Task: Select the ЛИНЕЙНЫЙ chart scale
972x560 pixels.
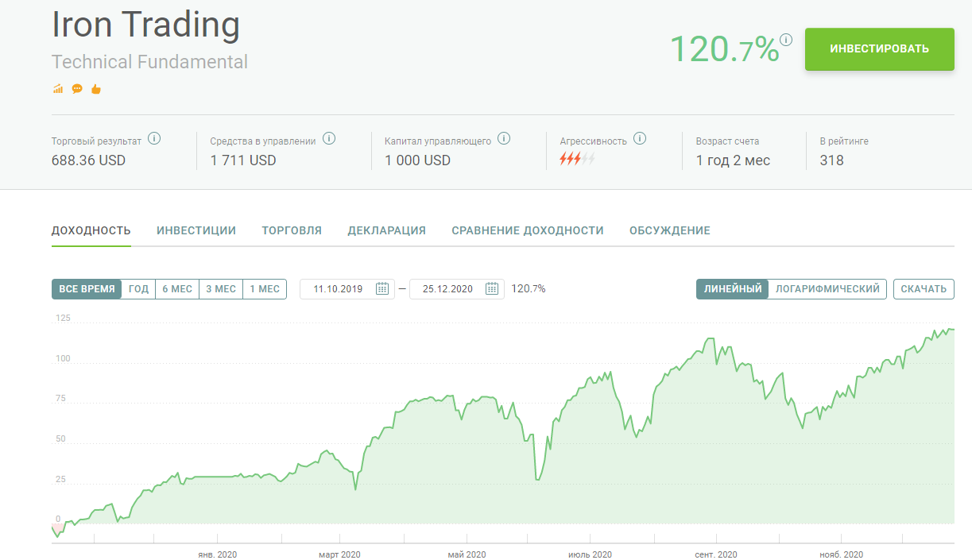Action: click(733, 289)
